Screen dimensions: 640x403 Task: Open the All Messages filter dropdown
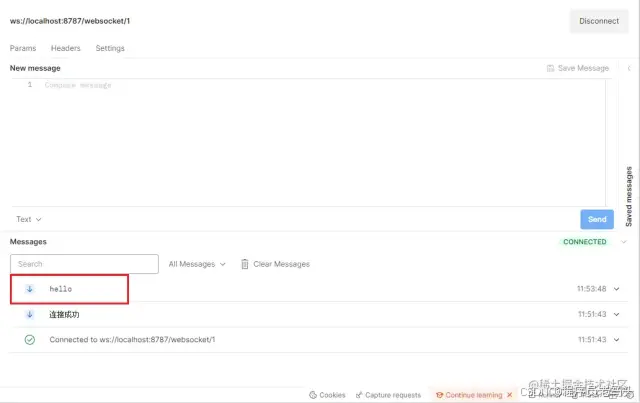coord(197,264)
